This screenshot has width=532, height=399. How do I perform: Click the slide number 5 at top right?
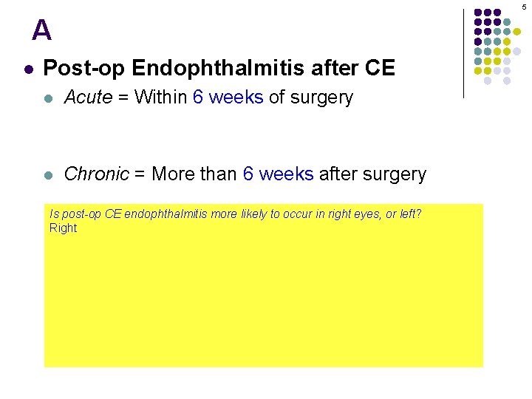click(x=524, y=7)
